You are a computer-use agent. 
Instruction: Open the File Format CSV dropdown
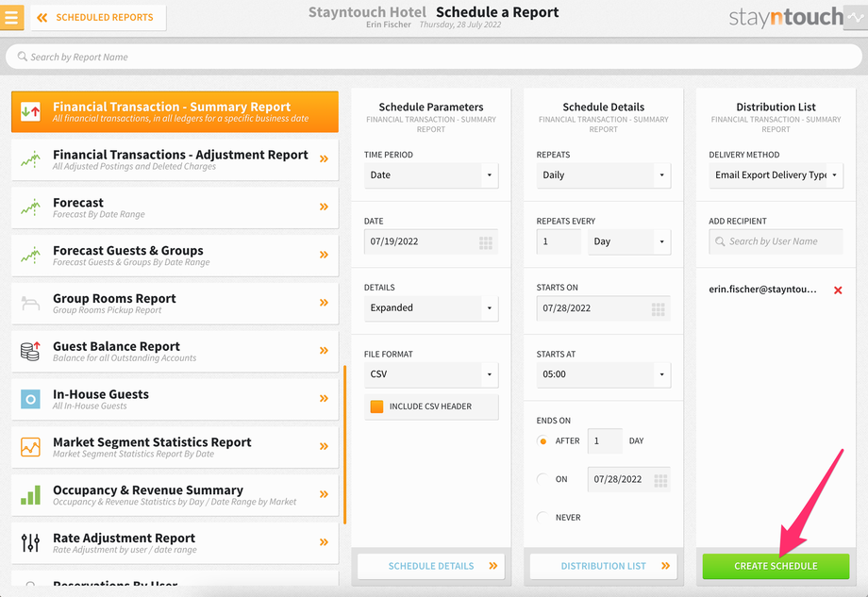[x=430, y=374]
